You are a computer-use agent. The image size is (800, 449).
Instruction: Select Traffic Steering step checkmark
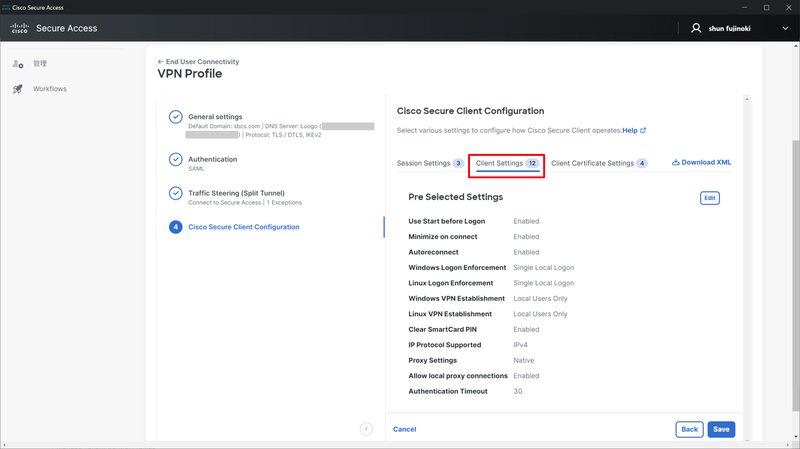(x=176, y=193)
